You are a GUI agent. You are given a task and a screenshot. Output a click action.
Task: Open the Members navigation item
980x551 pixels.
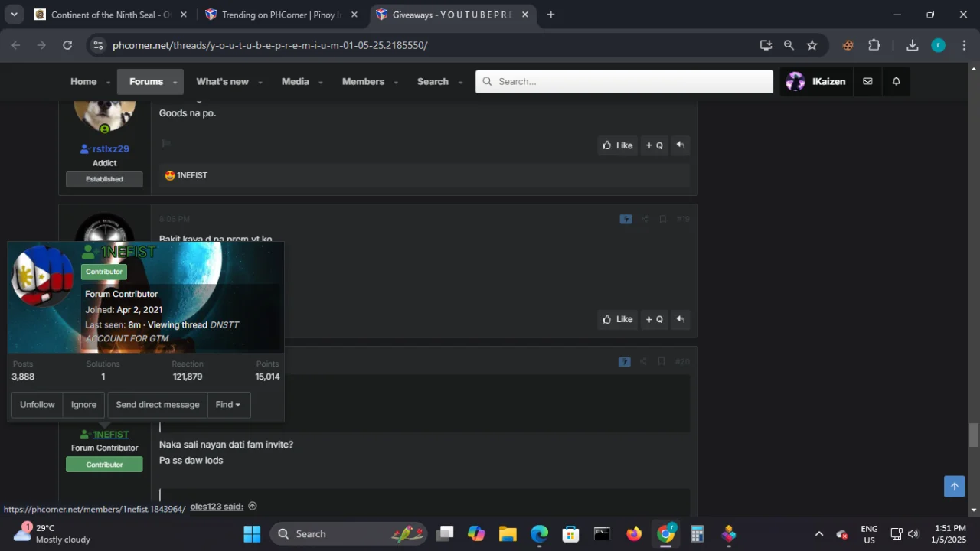pyautogui.click(x=363, y=81)
